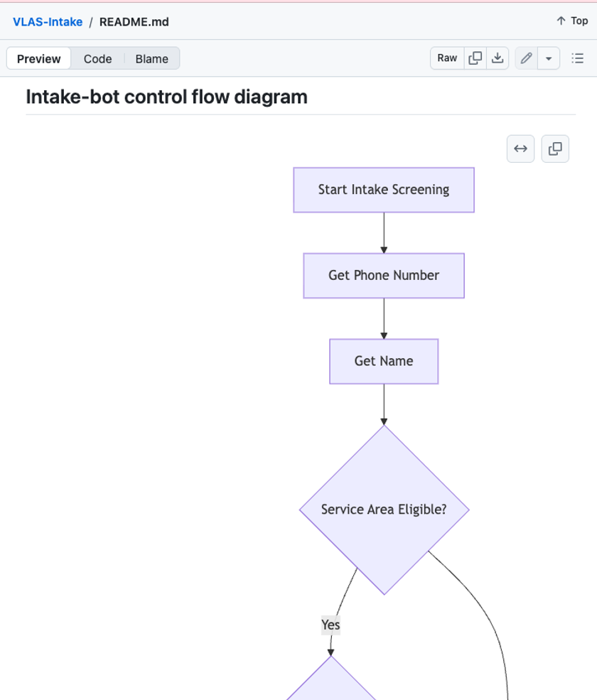Image resolution: width=597 pixels, height=700 pixels.
Task: Download the raw README file
Action: 497,58
